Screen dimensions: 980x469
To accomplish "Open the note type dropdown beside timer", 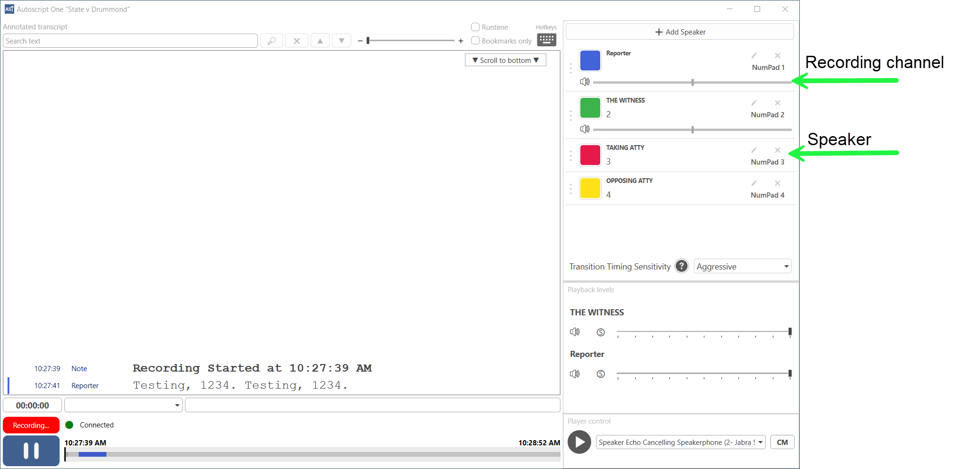I will (123, 405).
